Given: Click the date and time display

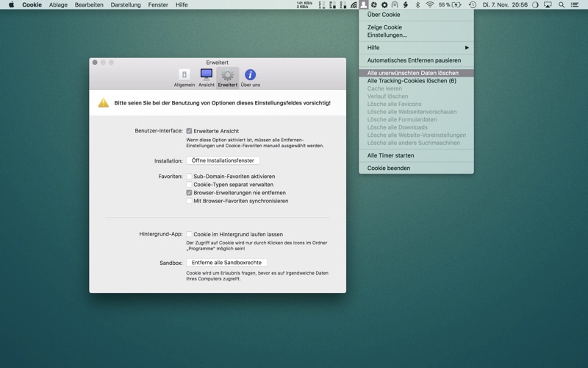Looking at the screenshot, I should click(505, 4).
